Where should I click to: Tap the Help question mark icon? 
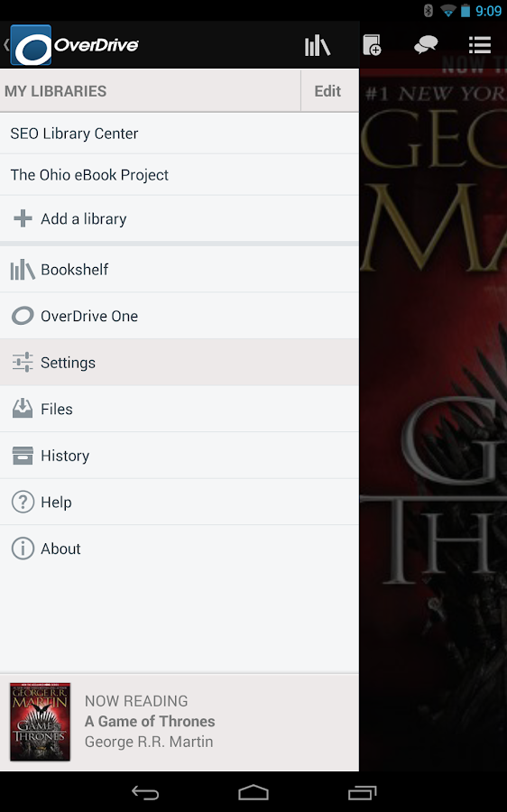click(x=23, y=502)
